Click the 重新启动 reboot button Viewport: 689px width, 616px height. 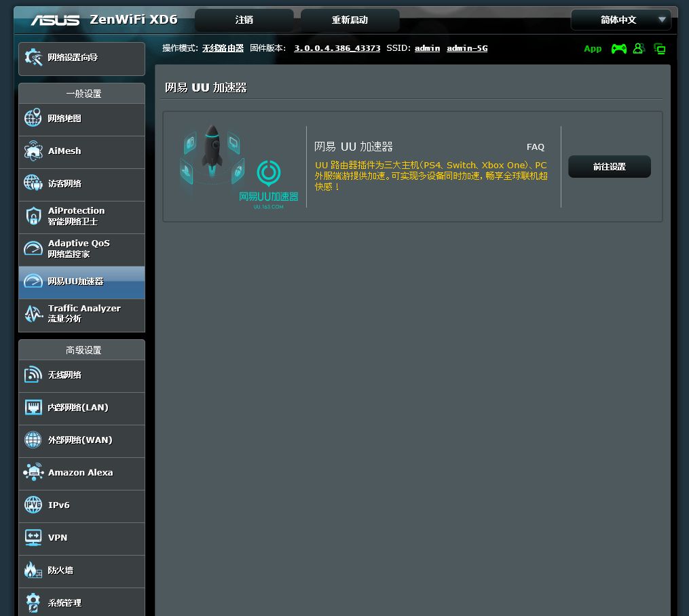(x=350, y=20)
